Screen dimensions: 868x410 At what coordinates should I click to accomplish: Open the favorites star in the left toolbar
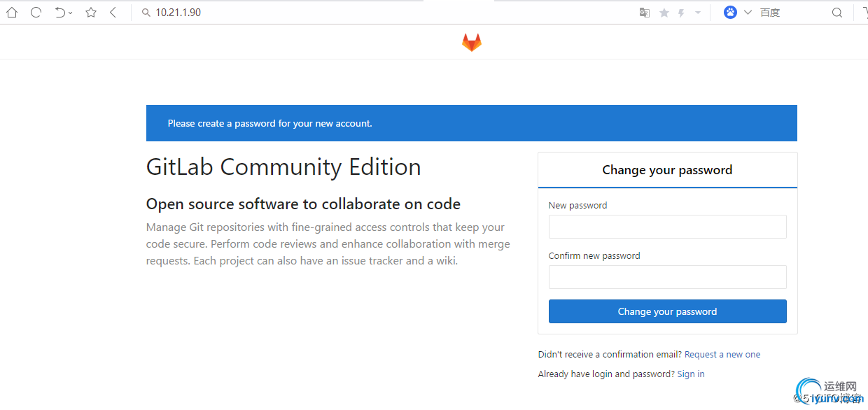pos(91,13)
